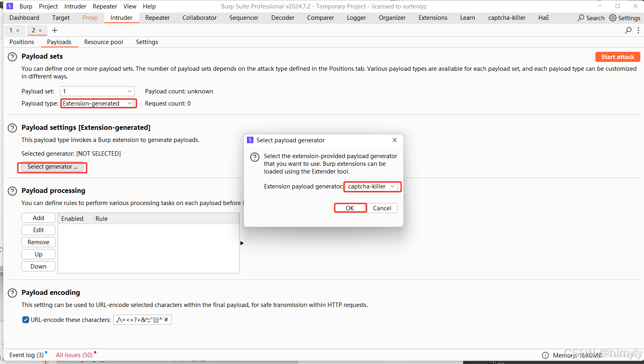
Task: Select Intruder attack tab 1
Action: coord(11,30)
